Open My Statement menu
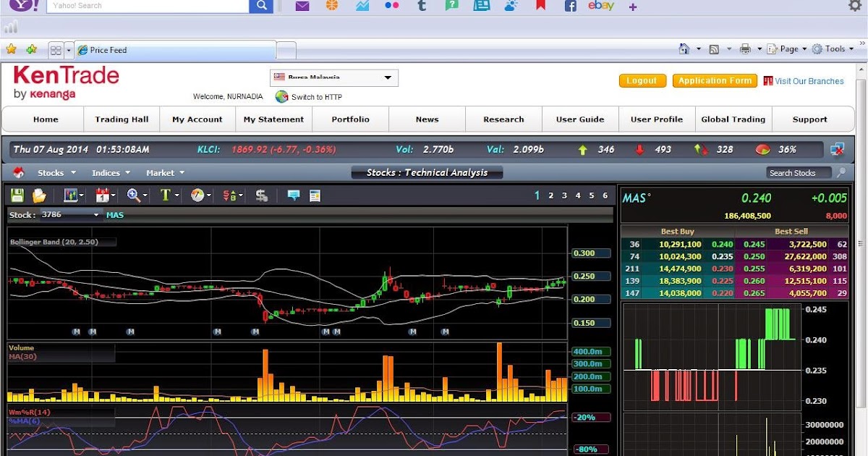 point(273,119)
